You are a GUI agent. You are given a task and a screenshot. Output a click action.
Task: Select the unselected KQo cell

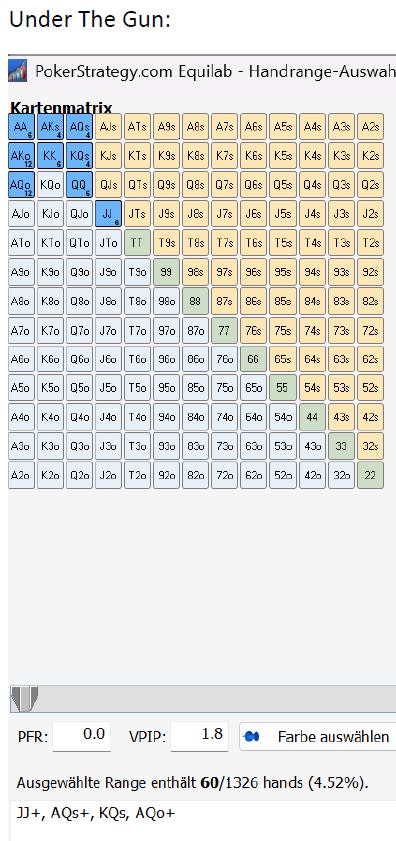tap(50, 185)
